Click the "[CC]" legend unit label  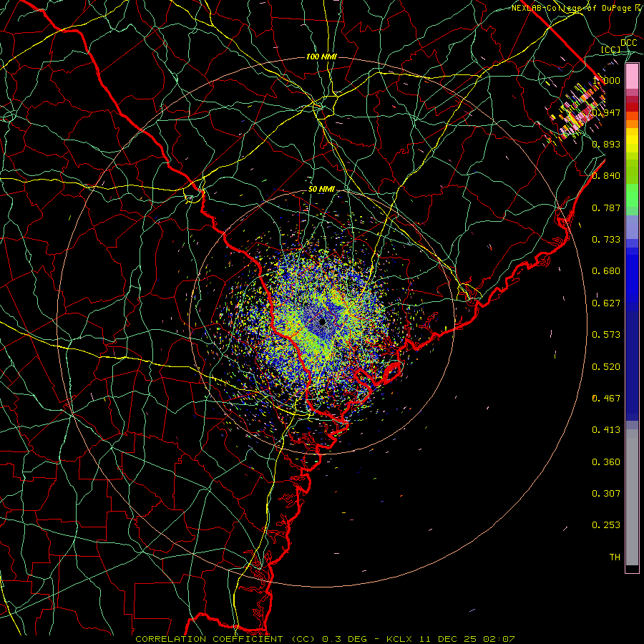pyautogui.click(x=610, y=49)
